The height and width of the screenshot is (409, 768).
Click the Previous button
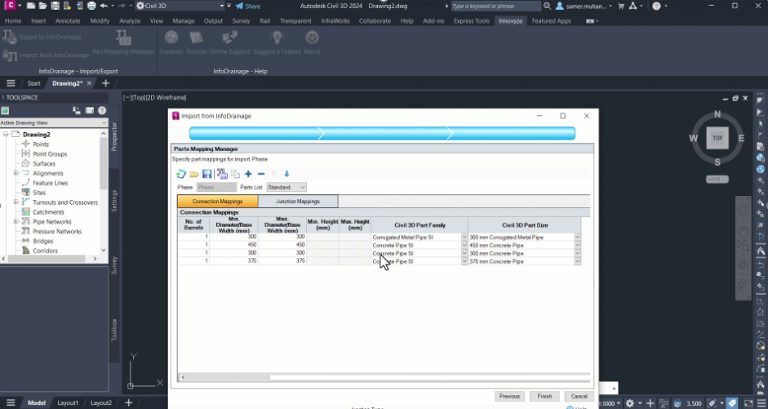point(509,396)
